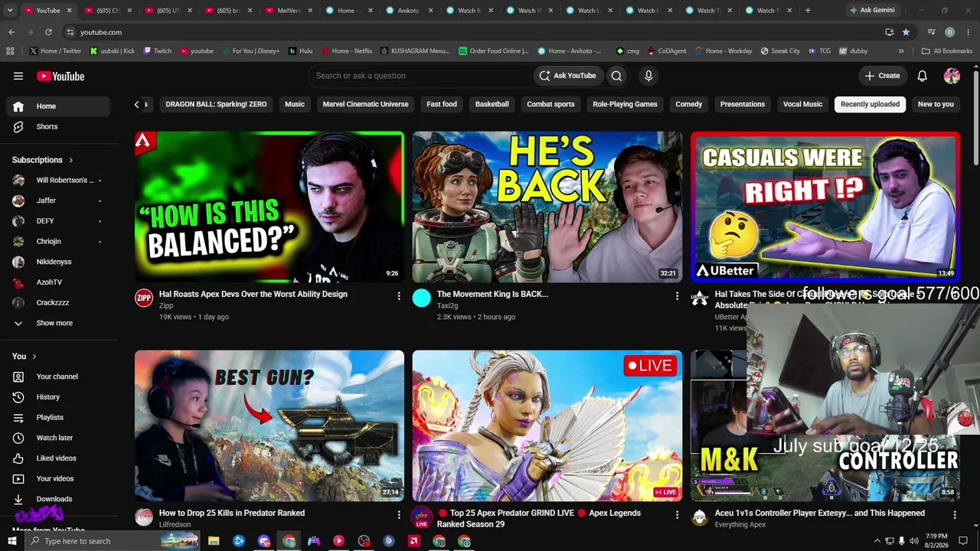Show hidden bookmarks overflow chevron
Viewport: 980px width, 551px height.
coord(901,51)
